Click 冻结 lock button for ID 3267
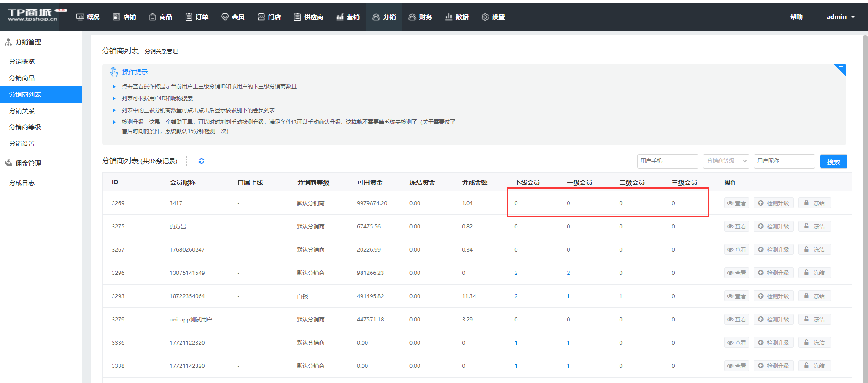This screenshot has height=383, width=868. click(x=814, y=250)
